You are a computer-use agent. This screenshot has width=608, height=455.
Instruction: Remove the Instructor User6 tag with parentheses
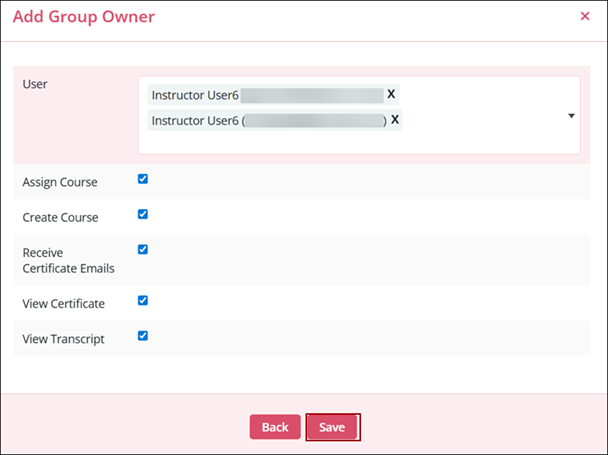pyautogui.click(x=395, y=120)
